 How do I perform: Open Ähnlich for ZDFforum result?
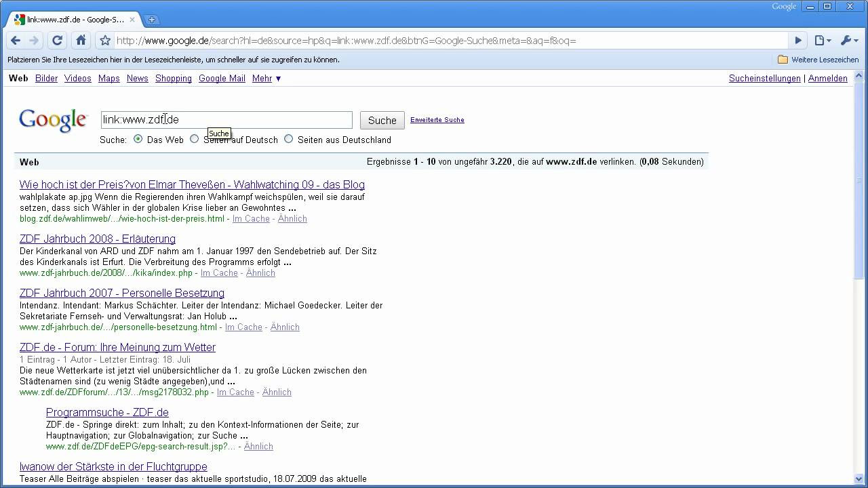(277, 392)
